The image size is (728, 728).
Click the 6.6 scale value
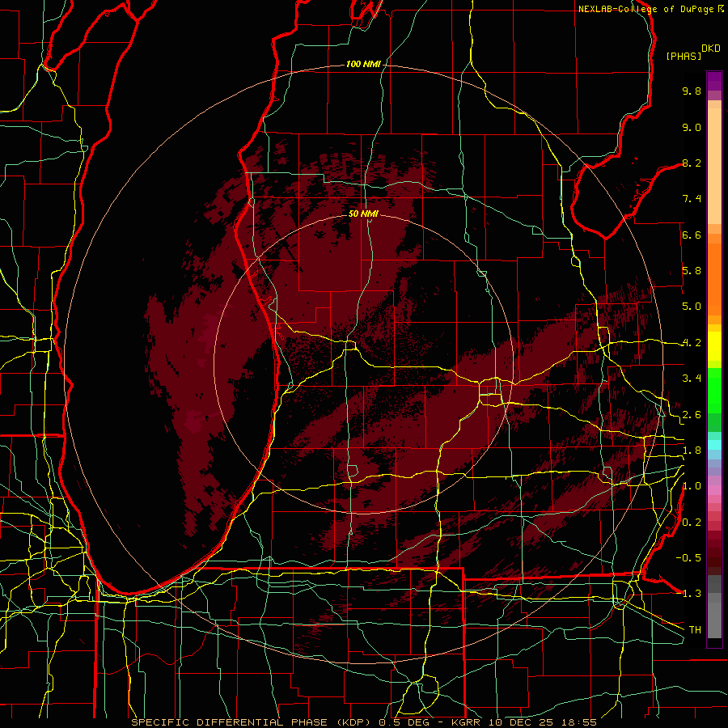pyautogui.click(x=692, y=235)
